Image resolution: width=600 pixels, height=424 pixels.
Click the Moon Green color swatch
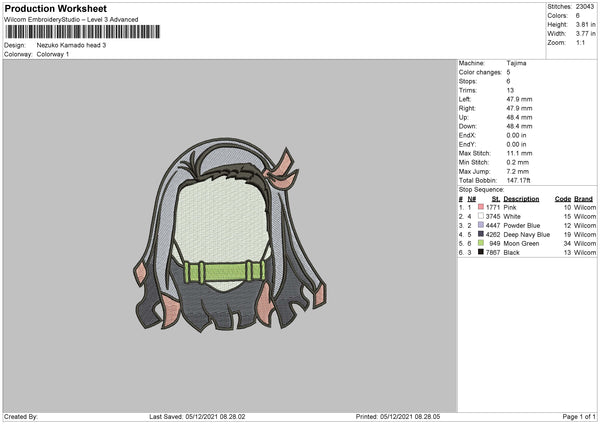click(x=481, y=243)
